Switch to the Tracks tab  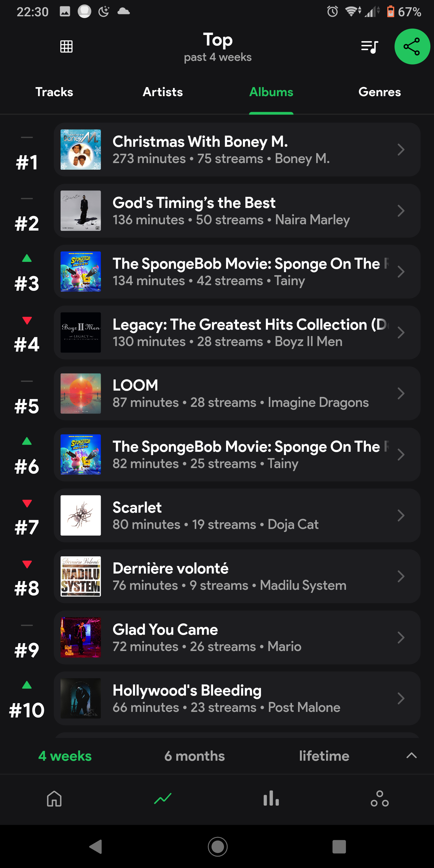coord(54,92)
